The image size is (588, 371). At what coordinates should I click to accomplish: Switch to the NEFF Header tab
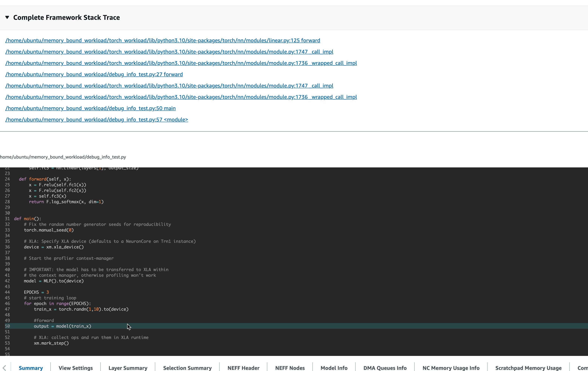[x=243, y=368]
